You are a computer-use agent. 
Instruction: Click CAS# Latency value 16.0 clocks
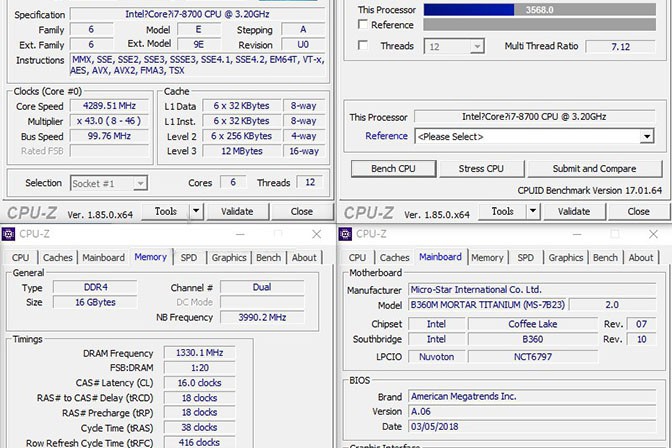tap(199, 383)
